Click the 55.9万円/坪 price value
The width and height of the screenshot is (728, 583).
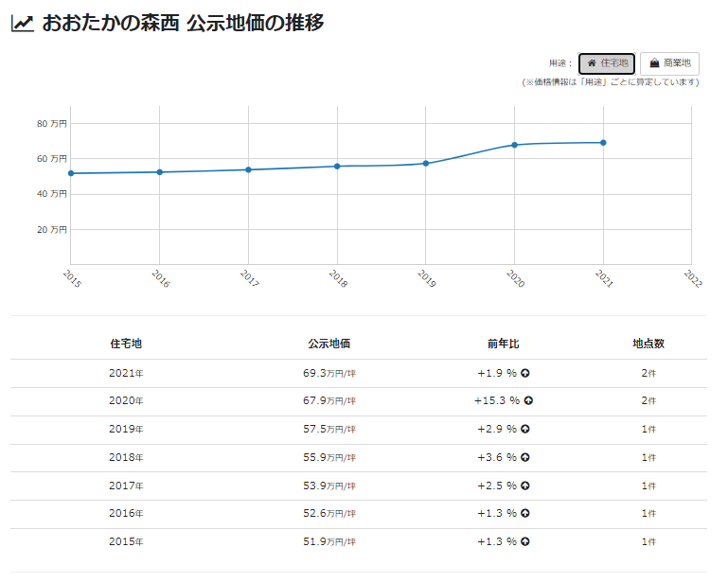[x=329, y=457]
